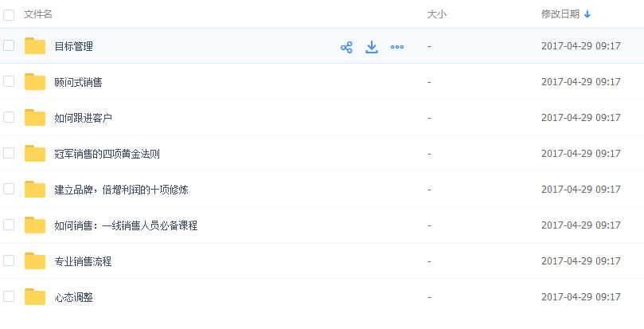Check the select-all checkbox in header

tap(9, 15)
